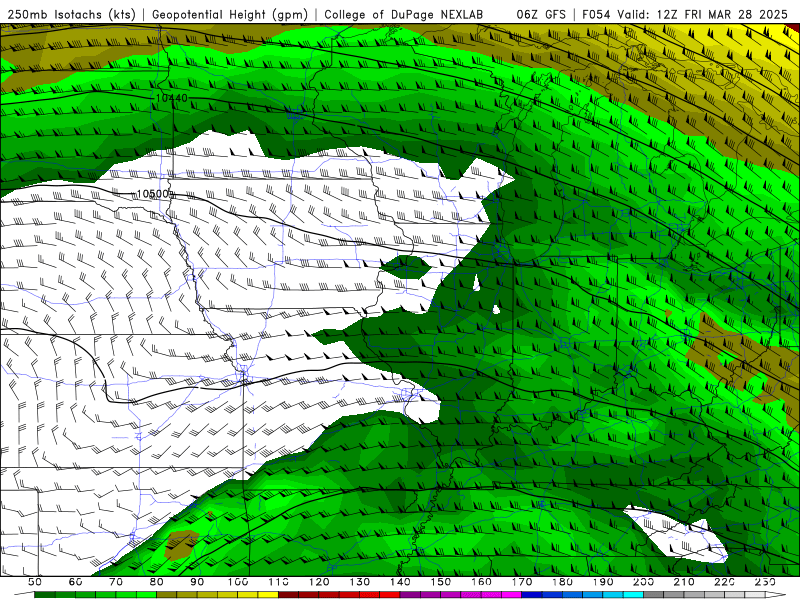Click the 180 value on the legend scale
This screenshot has width=800, height=600.
coord(562,582)
